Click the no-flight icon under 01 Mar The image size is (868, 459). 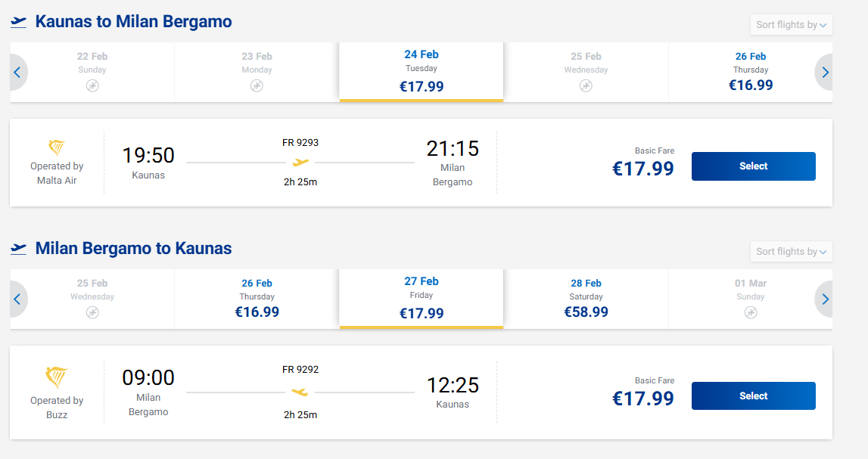click(x=751, y=312)
